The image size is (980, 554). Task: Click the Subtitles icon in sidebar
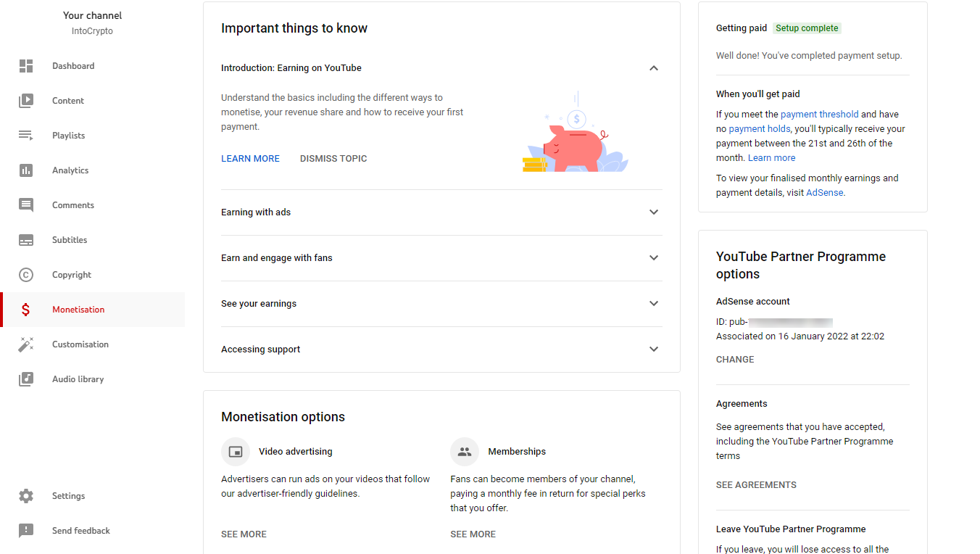point(26,240)
